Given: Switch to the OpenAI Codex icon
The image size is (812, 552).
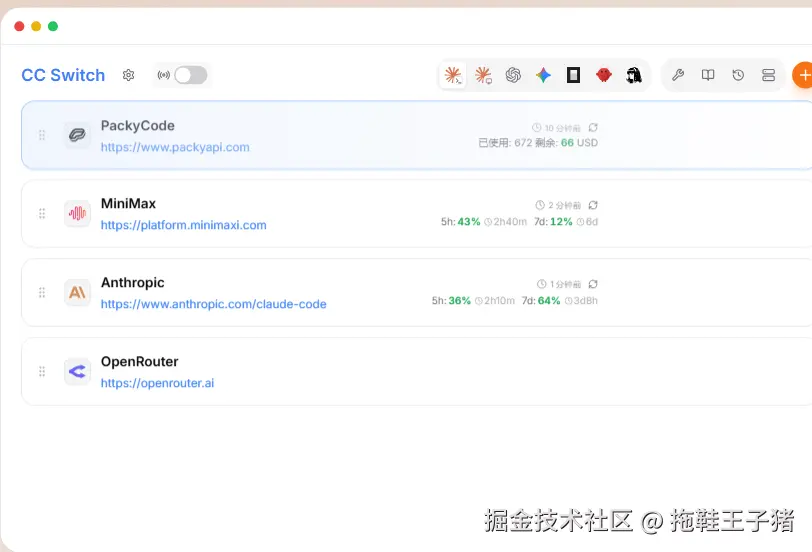Looking at the screenshot, I should (513, 75).
